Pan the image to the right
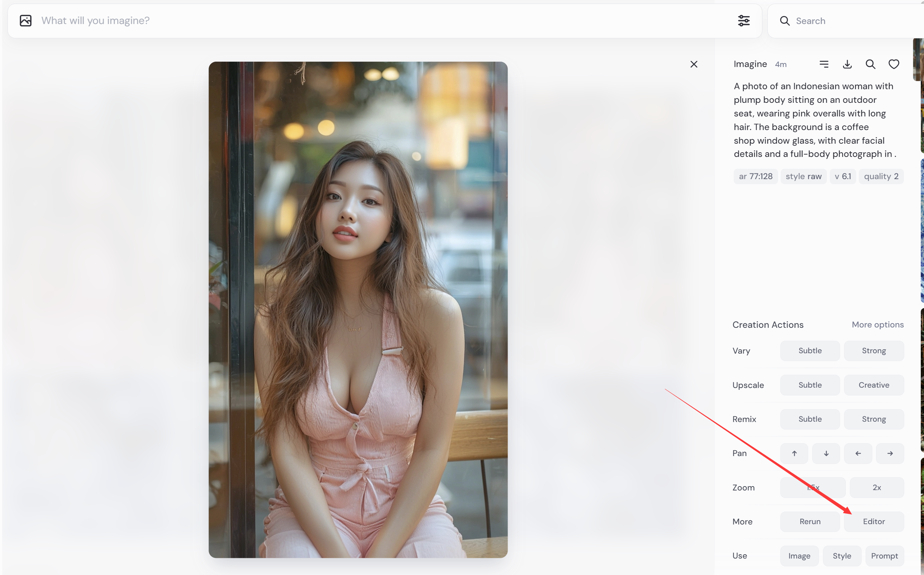Viewport: 924px width, 575px height. tap(890, 453)
